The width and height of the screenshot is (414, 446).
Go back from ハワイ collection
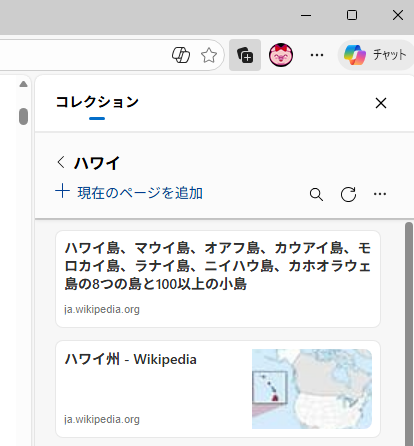point(61,162)
